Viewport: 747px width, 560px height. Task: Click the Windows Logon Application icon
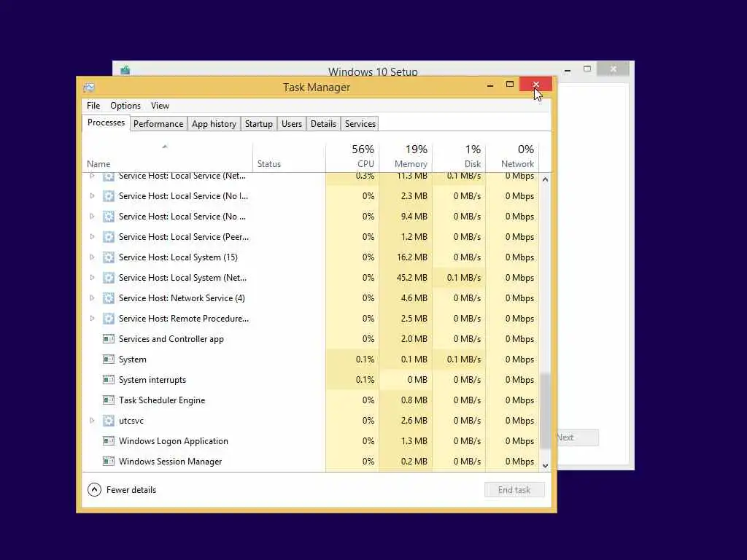pyautogui.click(x=109, y=441)
